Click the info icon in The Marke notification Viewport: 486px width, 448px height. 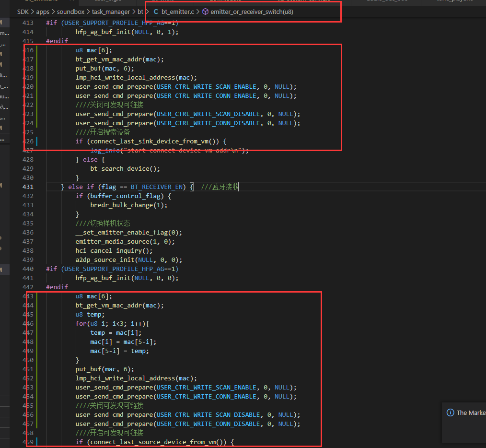coord(450,413)
